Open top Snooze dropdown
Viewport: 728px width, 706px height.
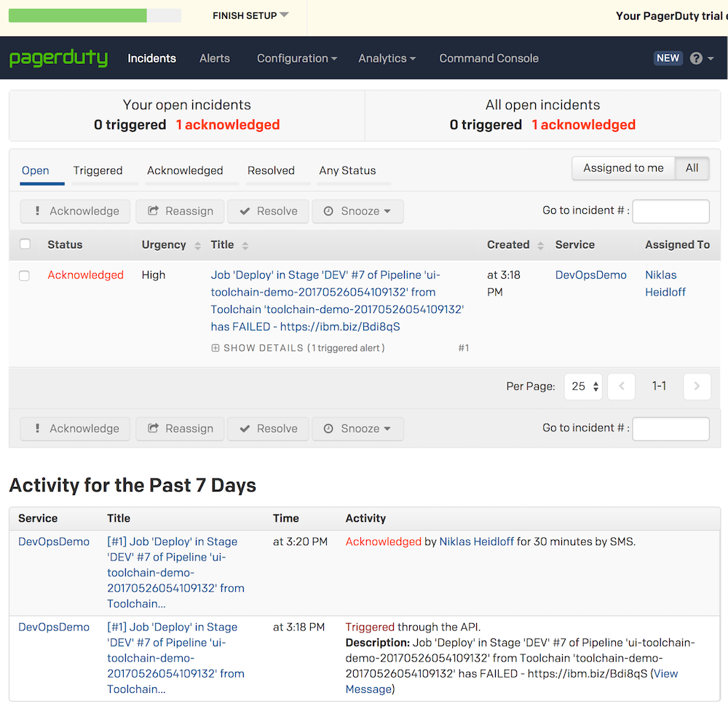coord(357,211)
